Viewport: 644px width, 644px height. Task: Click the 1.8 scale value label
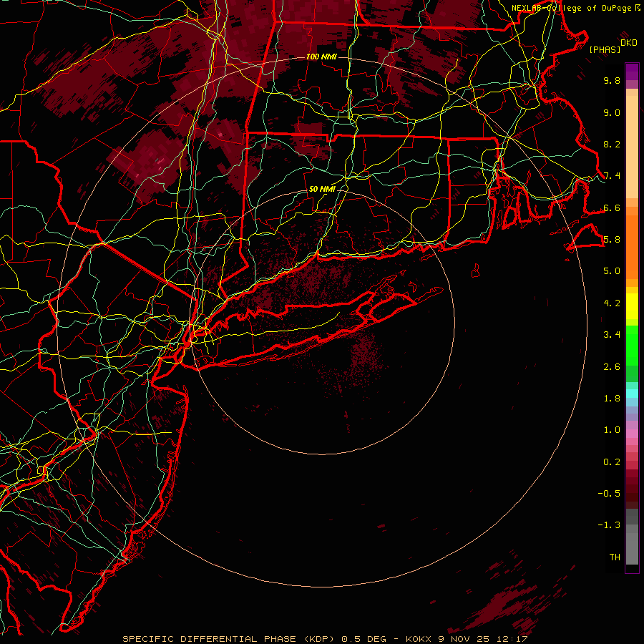(x=612, y=399)
